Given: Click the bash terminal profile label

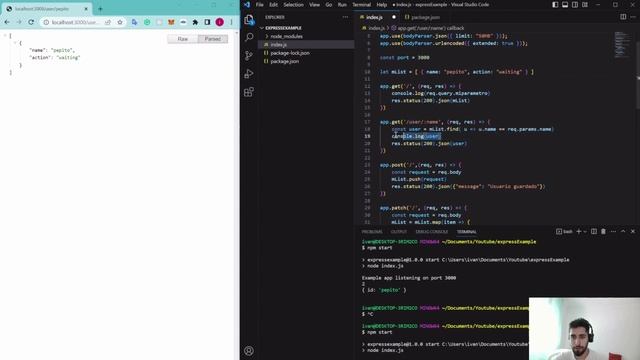Looking at the screenshot, I should pos(564,231).
